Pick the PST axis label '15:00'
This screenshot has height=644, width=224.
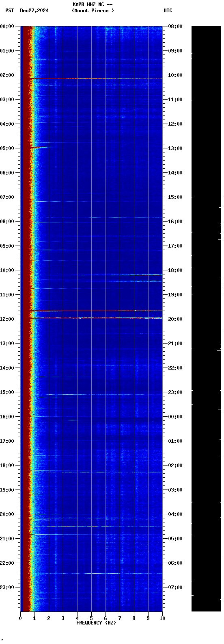pos(7,392)
